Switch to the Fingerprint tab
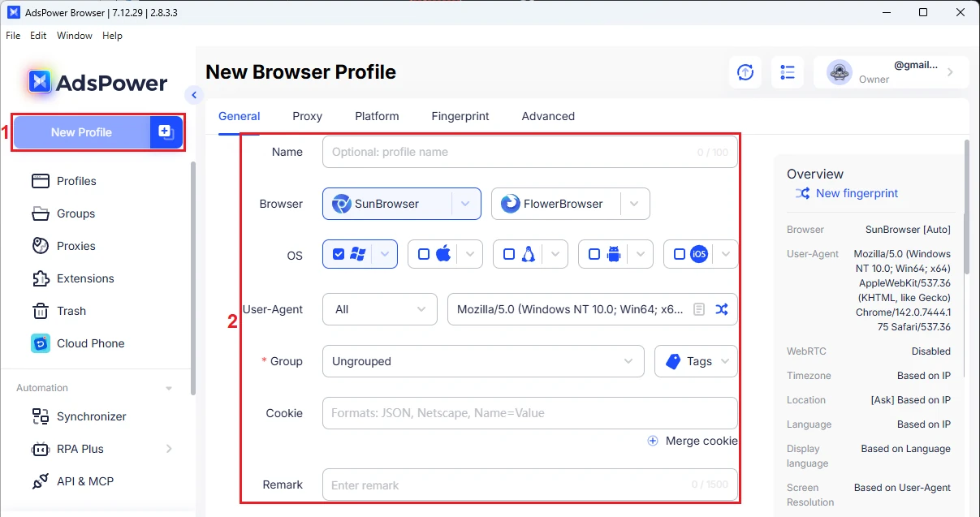Viewport: 980px width, 517px height. click(x=460, y=116)
